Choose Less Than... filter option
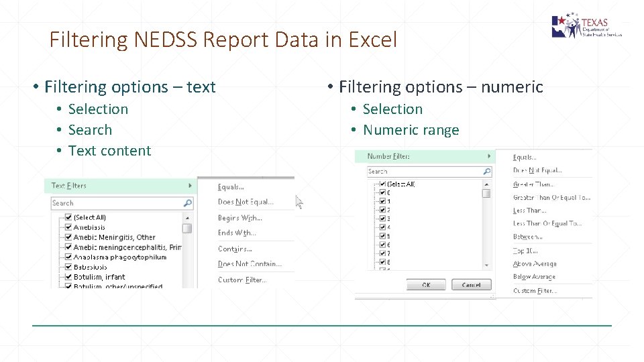Viewport: 644px width, 362px height. (529, 210)
